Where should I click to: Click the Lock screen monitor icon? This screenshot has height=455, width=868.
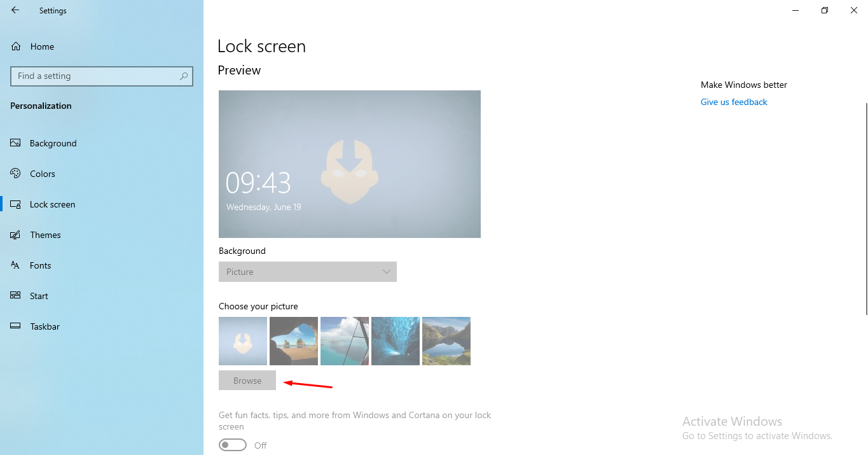16,204
